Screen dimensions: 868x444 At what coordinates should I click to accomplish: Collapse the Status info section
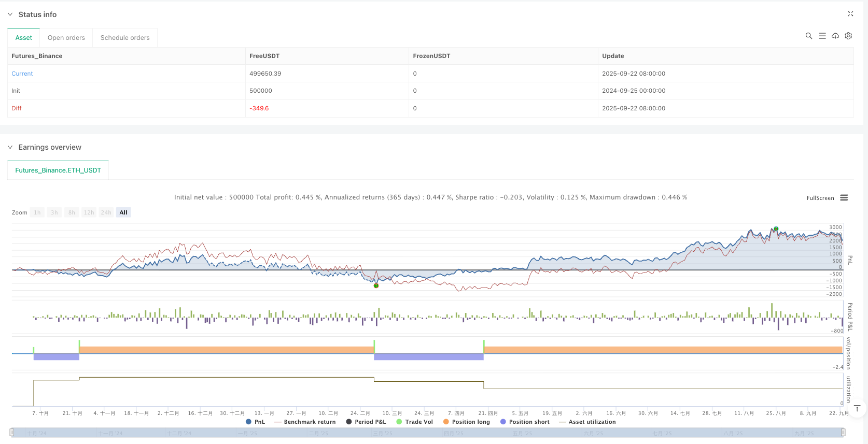pyautogui.click(x=10, y=15)
